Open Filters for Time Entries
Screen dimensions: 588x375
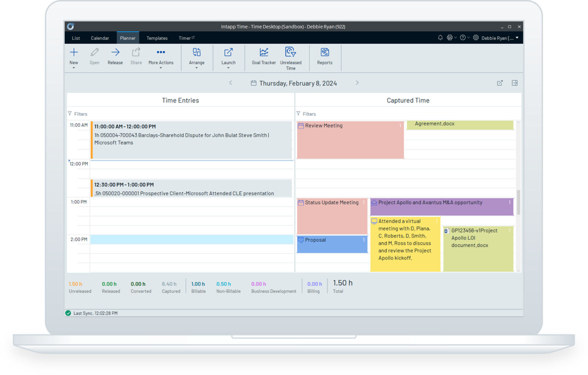78,114
